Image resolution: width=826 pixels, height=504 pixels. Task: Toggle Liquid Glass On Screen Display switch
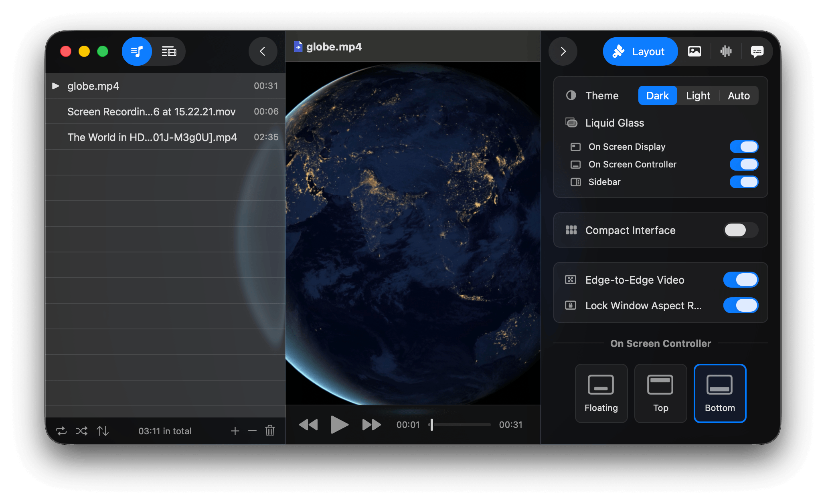click(744, 147)
